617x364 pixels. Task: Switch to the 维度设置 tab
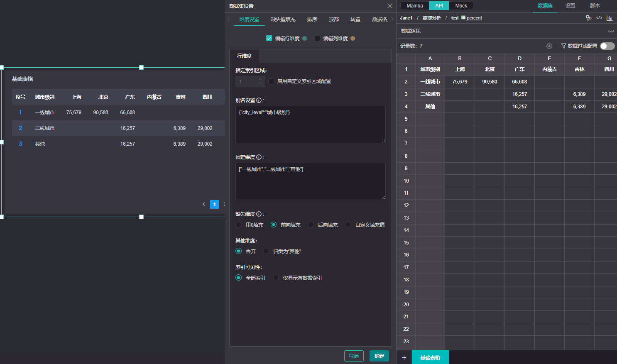click(x=249, y=20)
